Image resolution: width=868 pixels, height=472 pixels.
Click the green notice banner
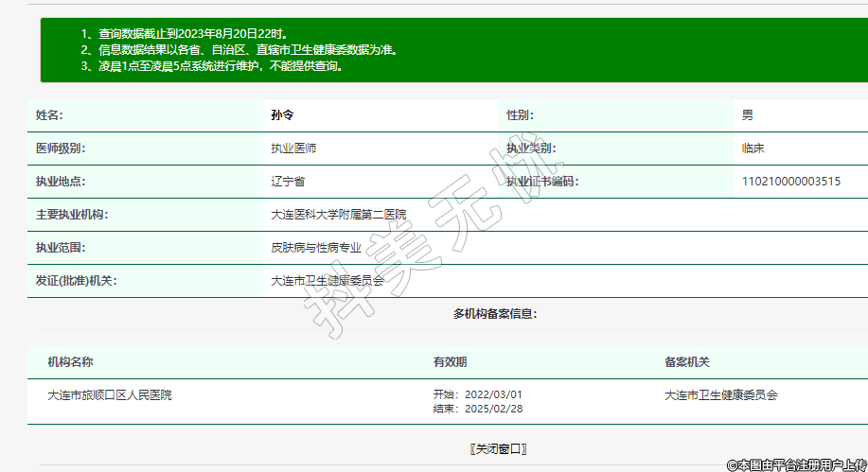pyautogui.click(x=452, y=49)
